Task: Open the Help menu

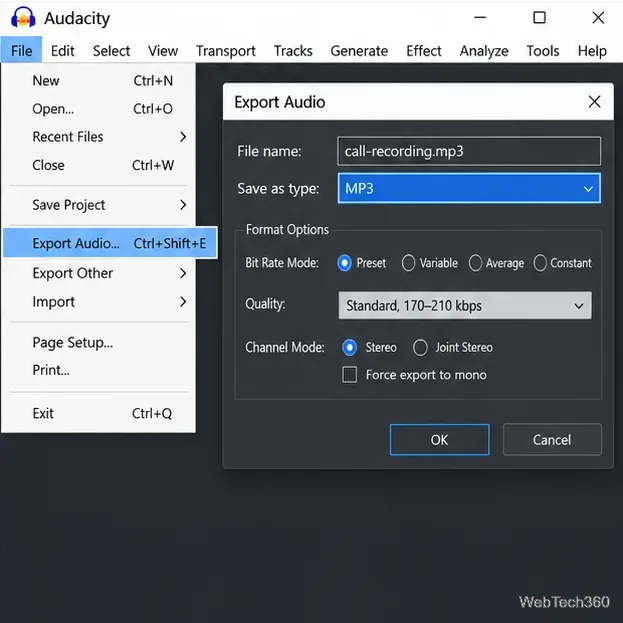Action: pos(592,51)
